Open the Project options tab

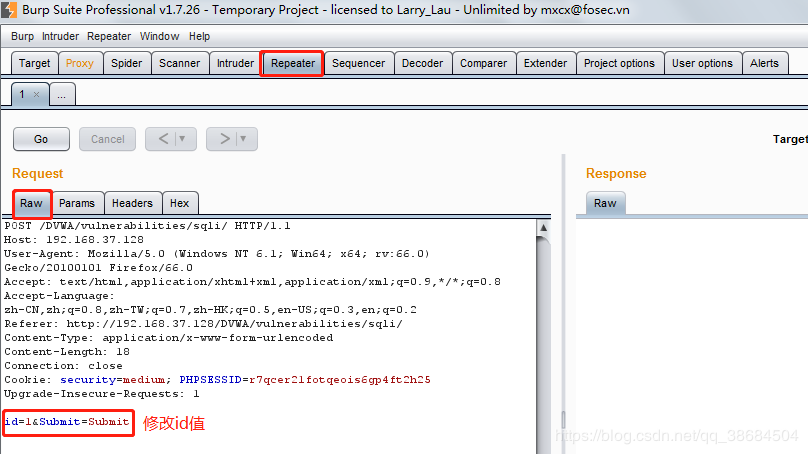(619, 63)
